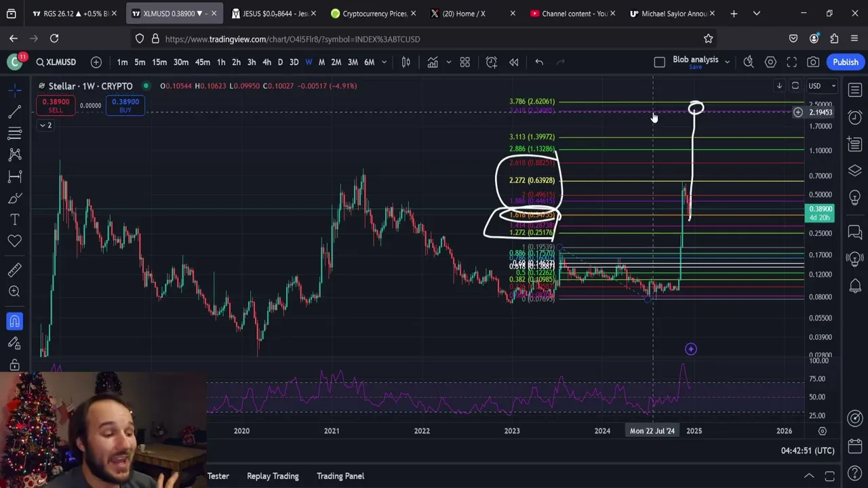Collapse the indicator legend showing 2
Screen dimensions: 868x488
[45, 125]
